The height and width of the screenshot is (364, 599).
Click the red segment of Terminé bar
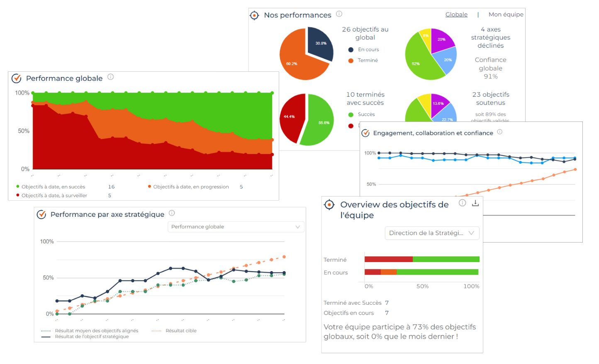point(389,259)
